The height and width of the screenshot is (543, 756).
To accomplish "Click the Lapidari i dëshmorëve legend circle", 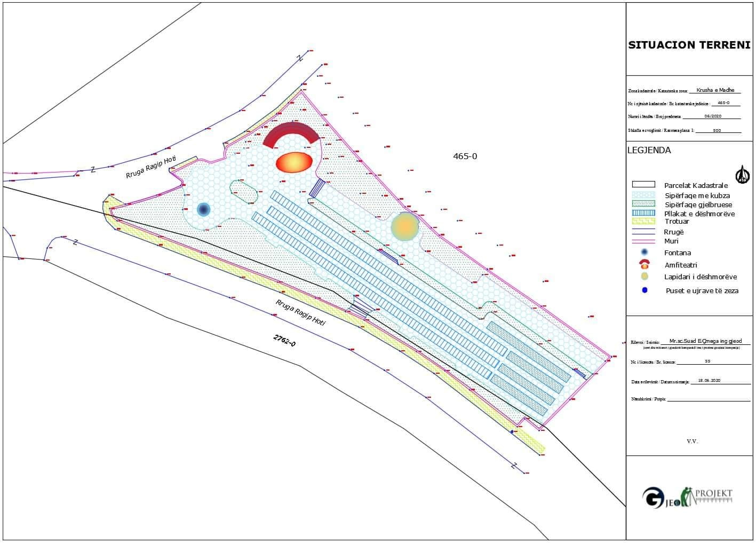I will pyautogui.click(x=644, y=277).
